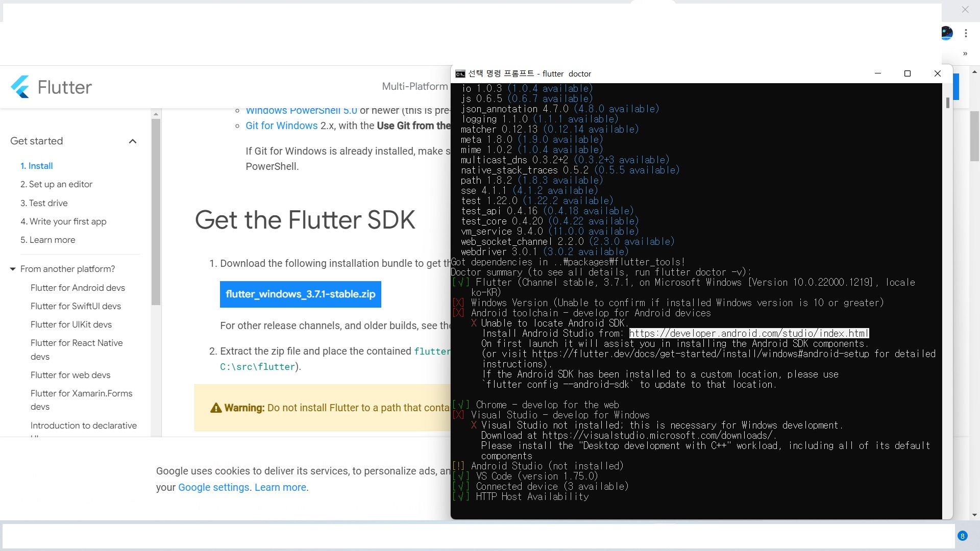Click 'webdriver 3.0.1' line in terminal

click(x=545, y=252)
